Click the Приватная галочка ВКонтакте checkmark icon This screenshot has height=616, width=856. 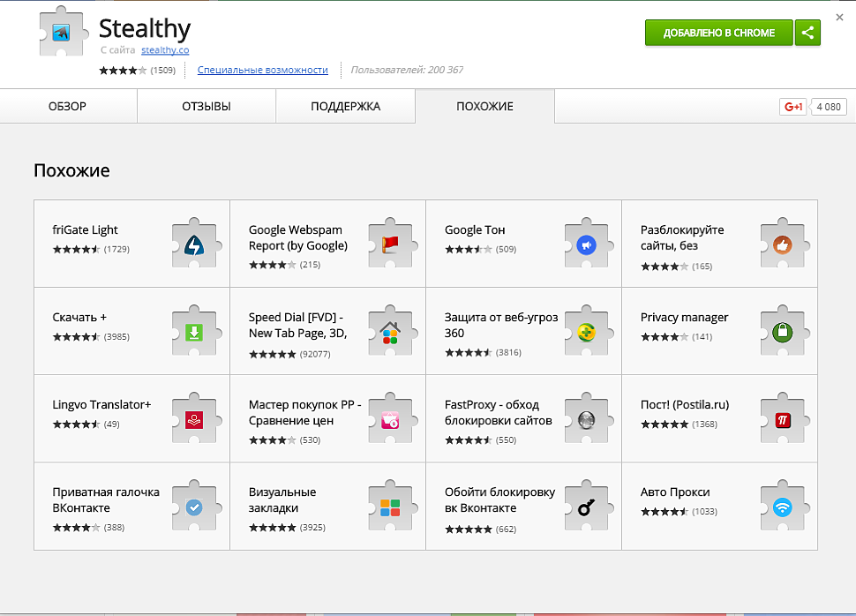pos(195,507)
